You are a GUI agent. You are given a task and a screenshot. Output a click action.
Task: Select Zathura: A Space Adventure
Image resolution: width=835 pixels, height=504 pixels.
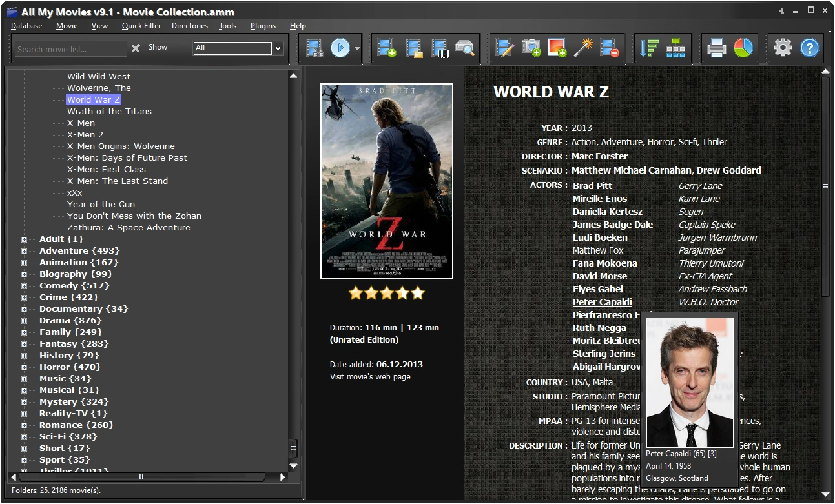pyautogui.click(x=129, y=227)
